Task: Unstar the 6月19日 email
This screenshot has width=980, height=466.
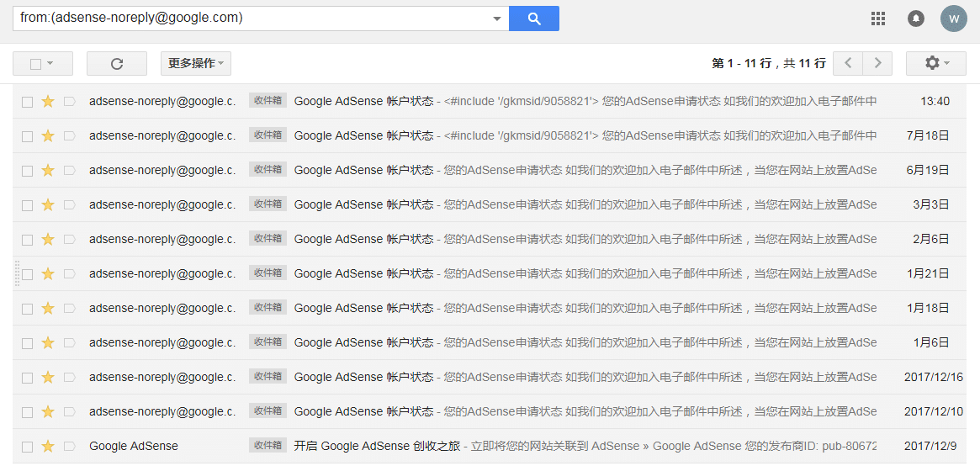Action: [47, 170]
